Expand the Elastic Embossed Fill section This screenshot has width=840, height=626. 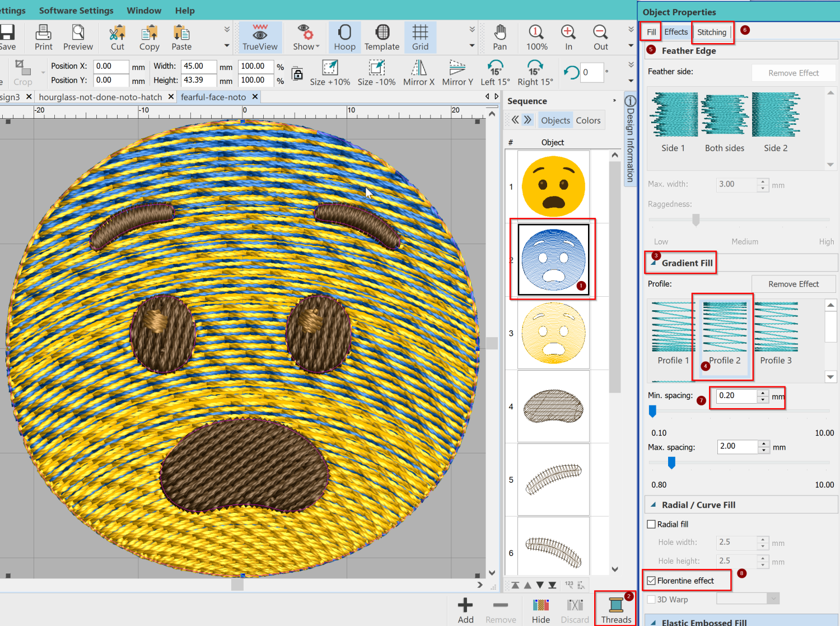tap(654, 622)
